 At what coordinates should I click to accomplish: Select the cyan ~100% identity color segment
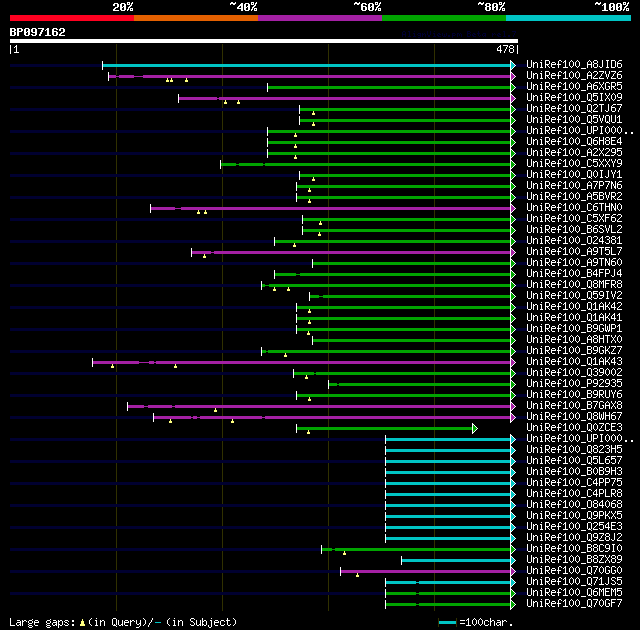(568, 18)
